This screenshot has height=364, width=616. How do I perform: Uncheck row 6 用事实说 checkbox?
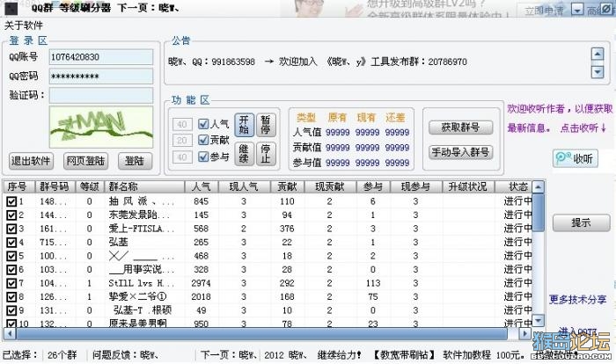pyautogui.click(x=11, y=270)
